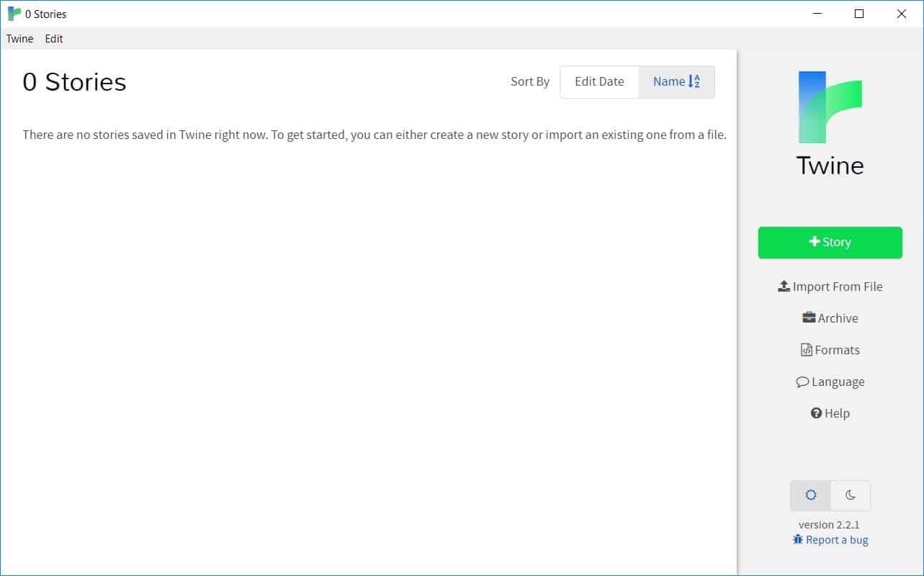The image size is (924, 576).
Task: Create a new story with +Story button
Action: [830, 243]
